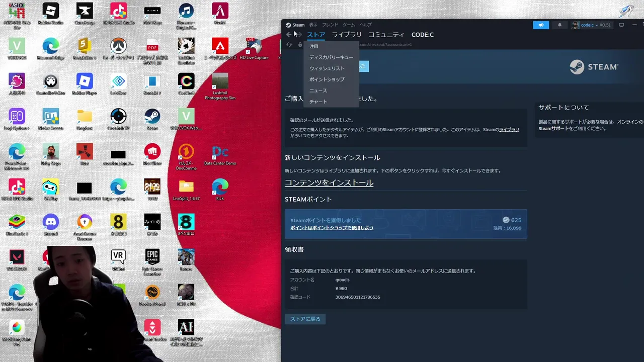Open HD Live Capture desktop icon
This screenshot has height=362, width=644.
254,50
